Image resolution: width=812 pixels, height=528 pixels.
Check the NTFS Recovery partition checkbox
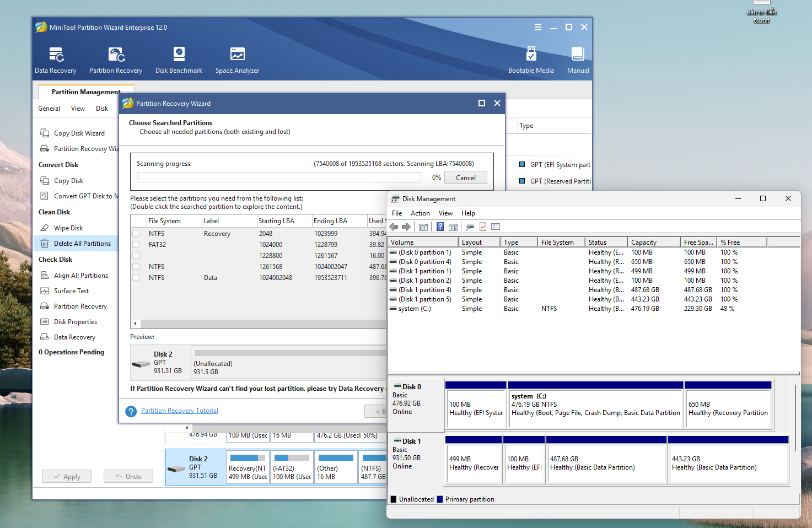pos(136,234)
